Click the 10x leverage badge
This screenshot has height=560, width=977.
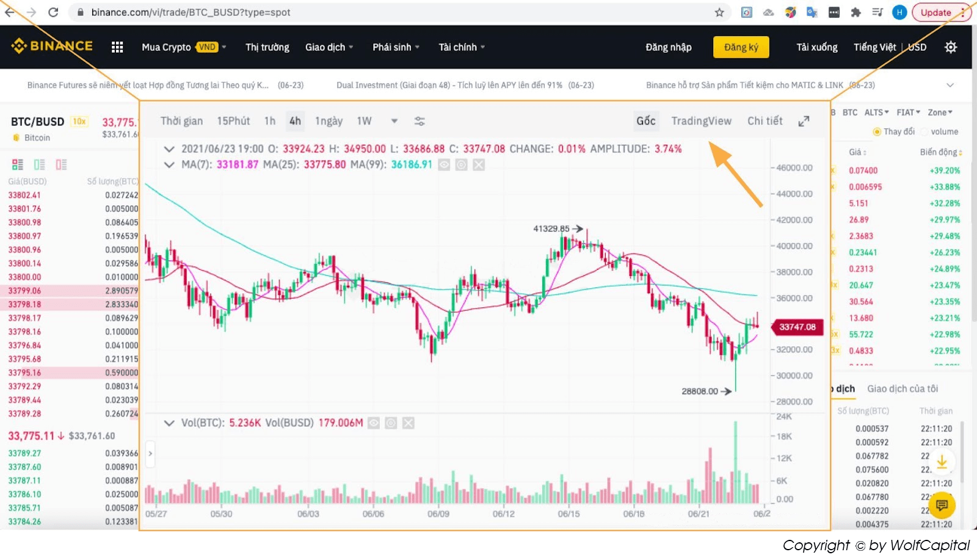tap(79, 121)
